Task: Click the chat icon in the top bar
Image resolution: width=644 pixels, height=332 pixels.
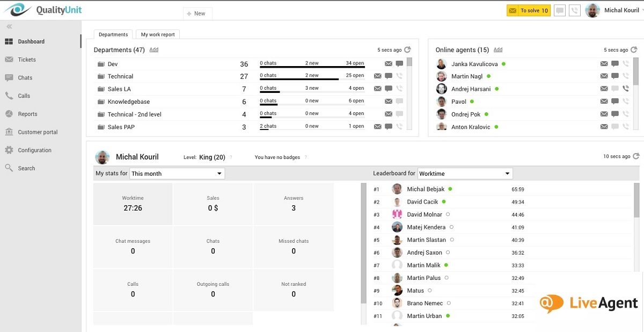Action: (559, 10)
